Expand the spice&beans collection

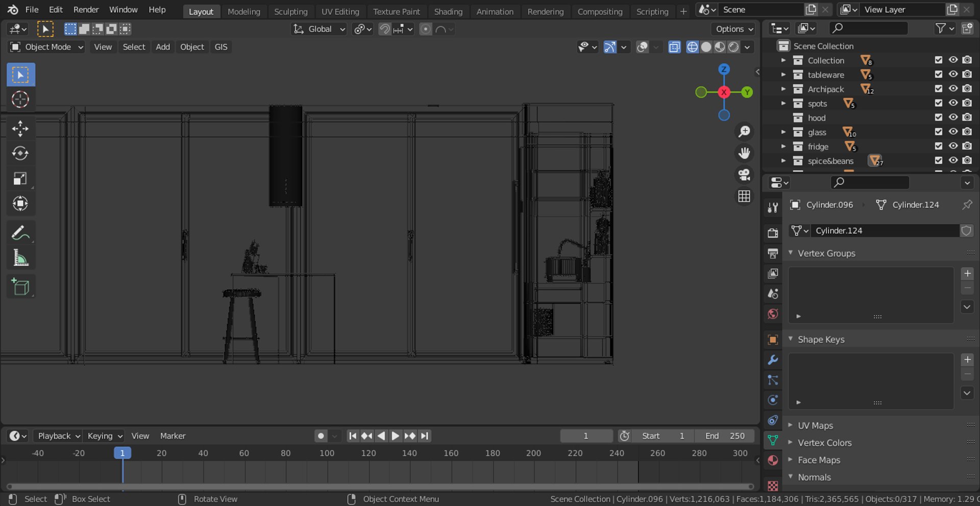[783, 161]
